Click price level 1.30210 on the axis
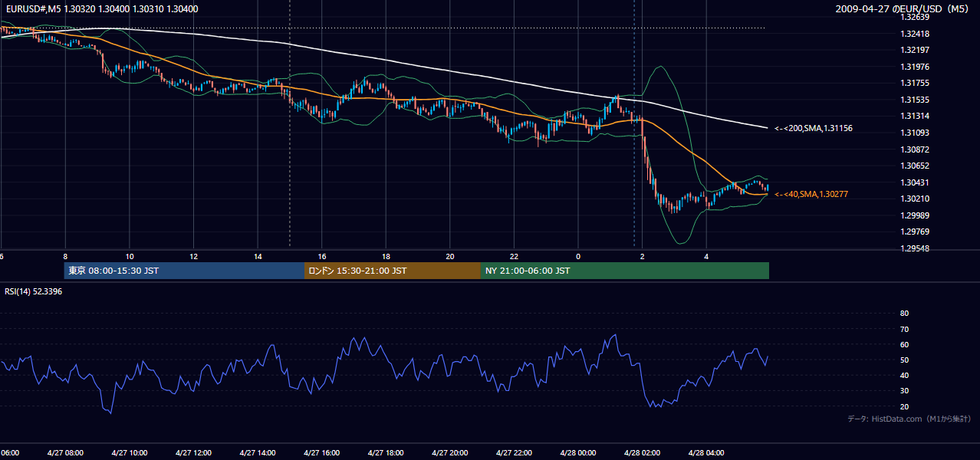 915,199
